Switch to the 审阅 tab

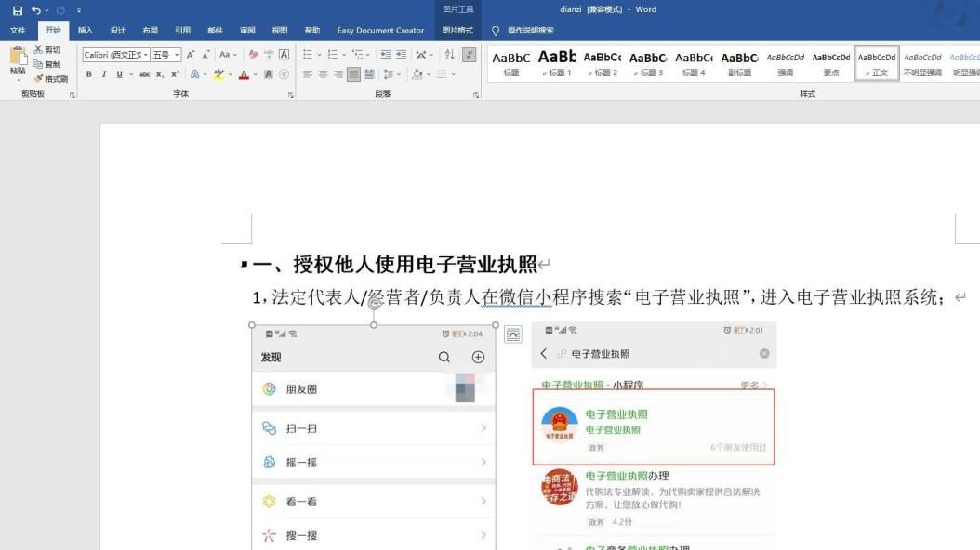pyautogui.click(x=247, y=30)
